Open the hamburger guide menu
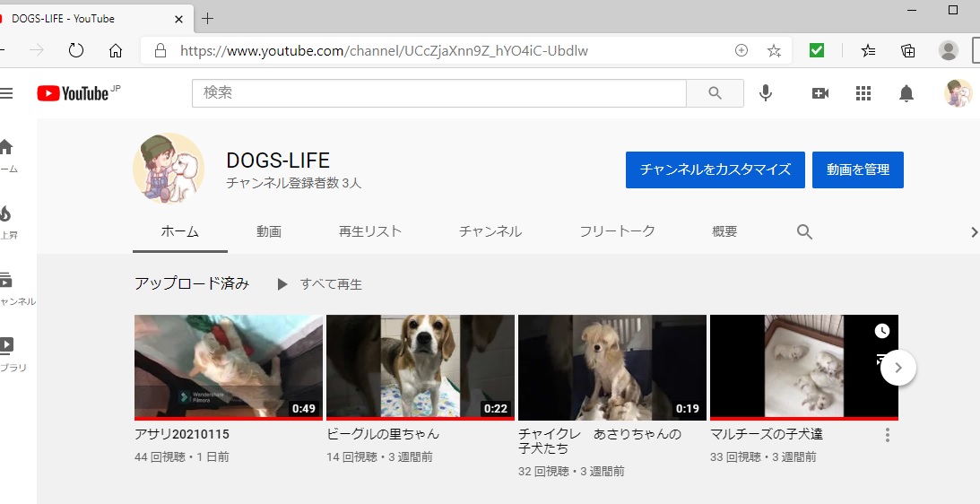This screenshot has height=504, width=980. [x=7, y=93]
